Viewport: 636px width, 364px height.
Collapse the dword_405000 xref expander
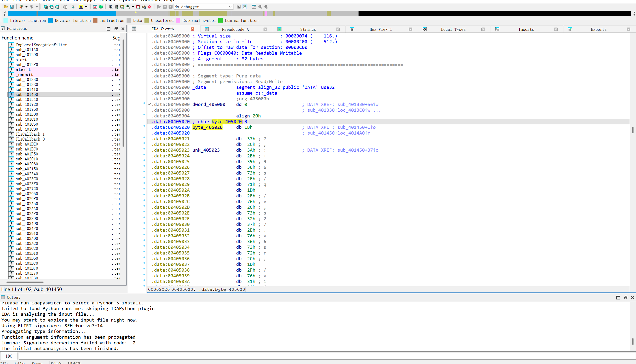point(149,105)
